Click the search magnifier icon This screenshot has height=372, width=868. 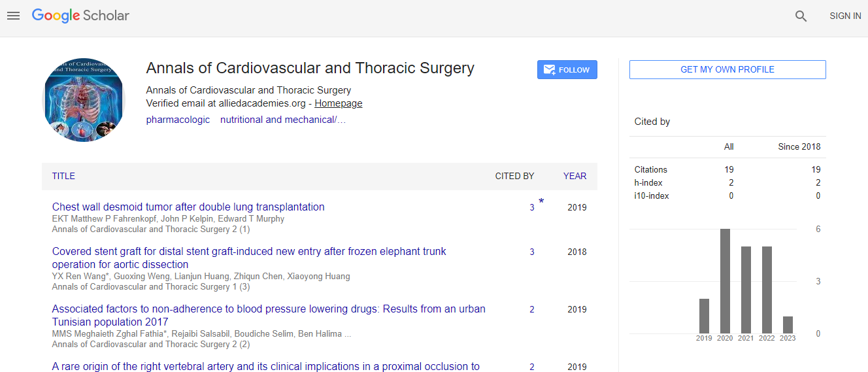[801, 16]
